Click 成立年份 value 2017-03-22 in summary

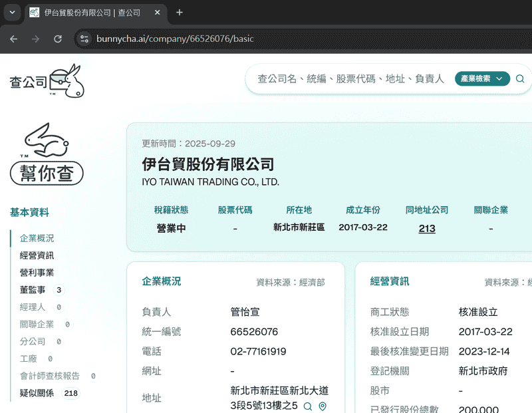(x=363, y=227)
